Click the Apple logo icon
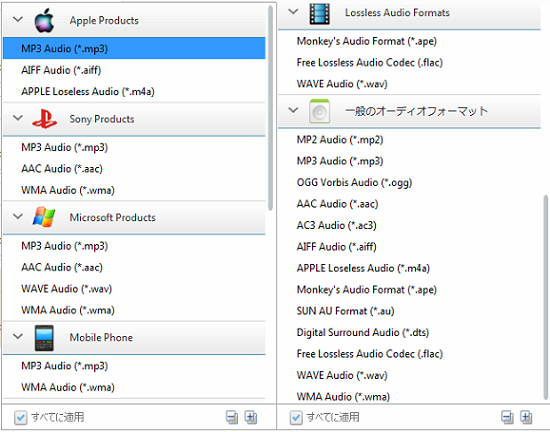The height and width of the screenshot is (432, 550). pos(44,20)
